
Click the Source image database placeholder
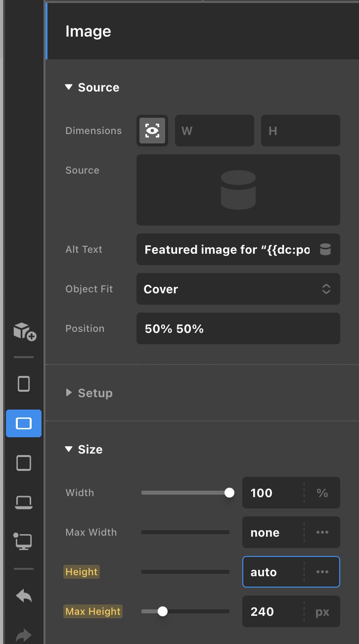pos(238,190)
